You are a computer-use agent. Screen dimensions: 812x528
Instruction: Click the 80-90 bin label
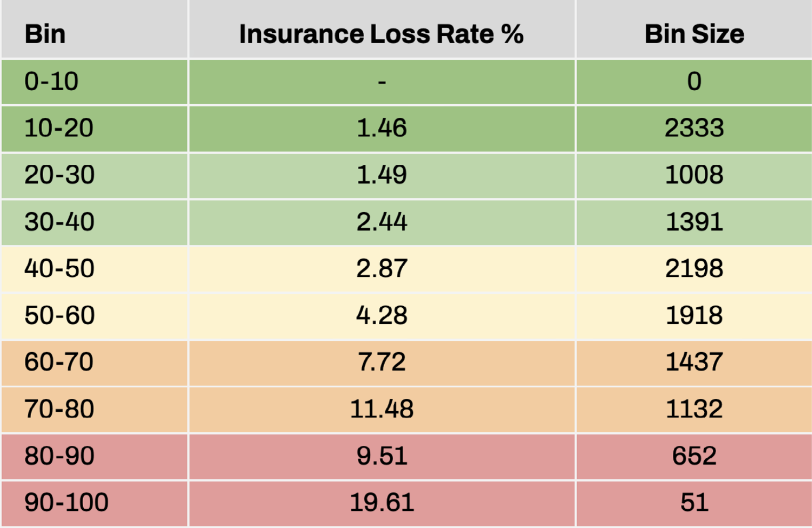pos(59,456)
